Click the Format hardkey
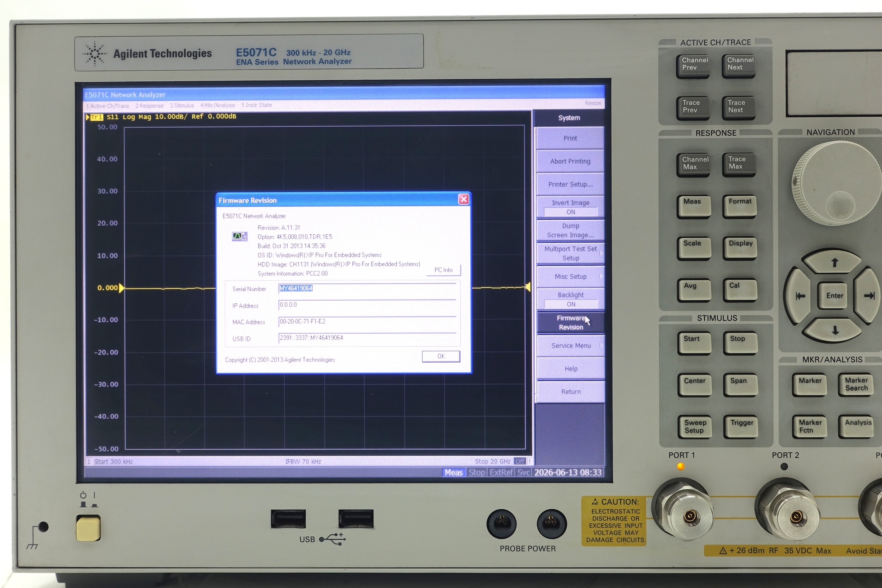 coord(740,206)
